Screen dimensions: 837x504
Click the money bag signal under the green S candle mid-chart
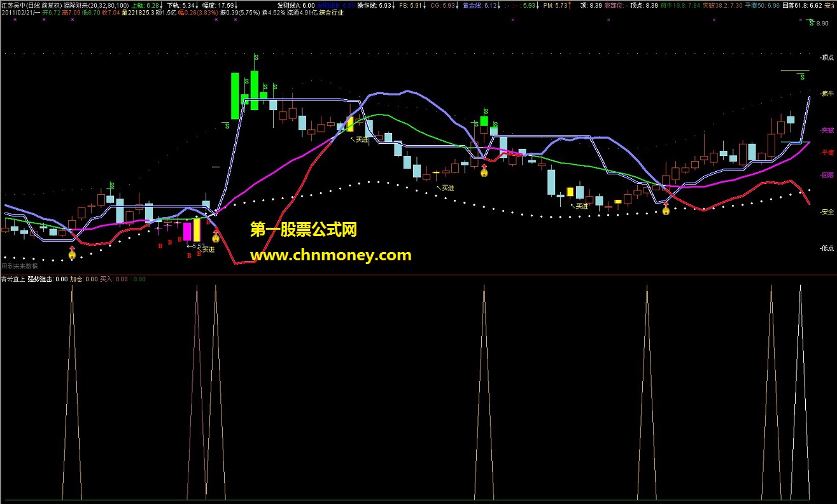click(484, 170)
